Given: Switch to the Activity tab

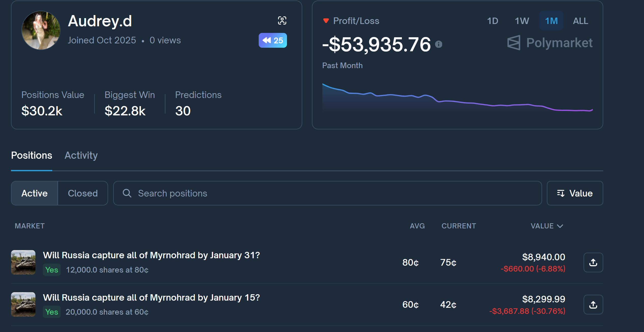Looking at the screenshot, I should tap(81, 155).
